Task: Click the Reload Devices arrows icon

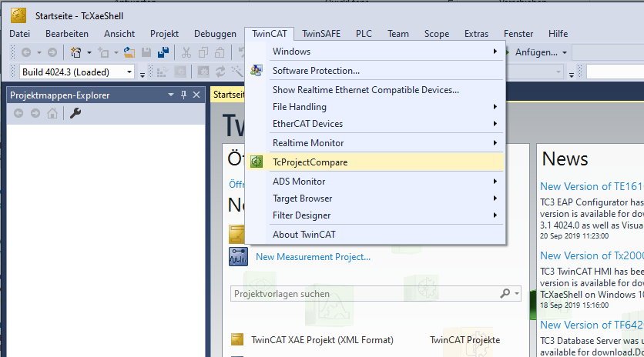Action: coord(220,72)
